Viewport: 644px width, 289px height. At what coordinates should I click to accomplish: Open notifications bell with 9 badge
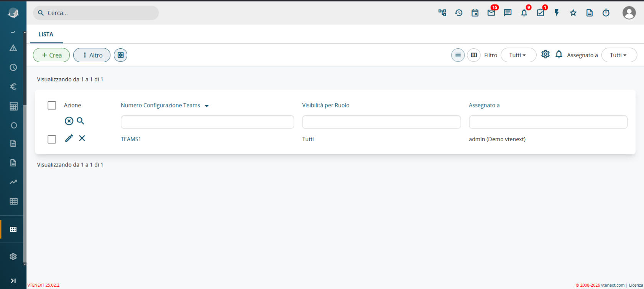(x=524, y=13)
